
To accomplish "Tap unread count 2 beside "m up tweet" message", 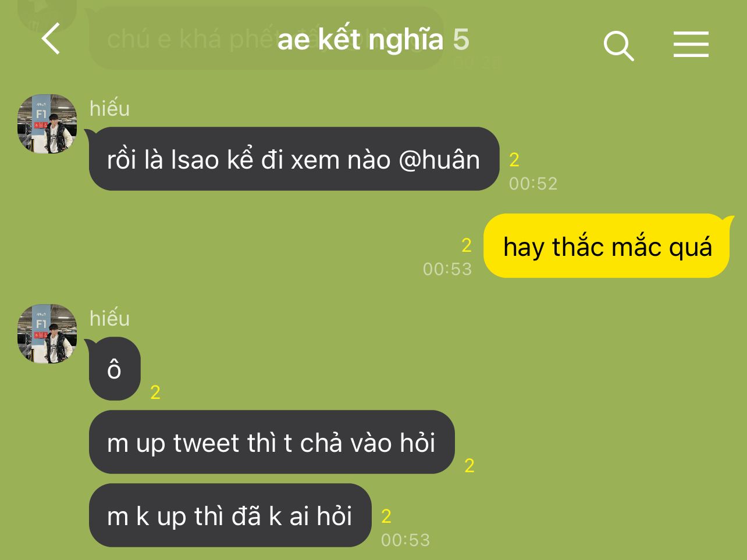I will (x=469, y=465).
